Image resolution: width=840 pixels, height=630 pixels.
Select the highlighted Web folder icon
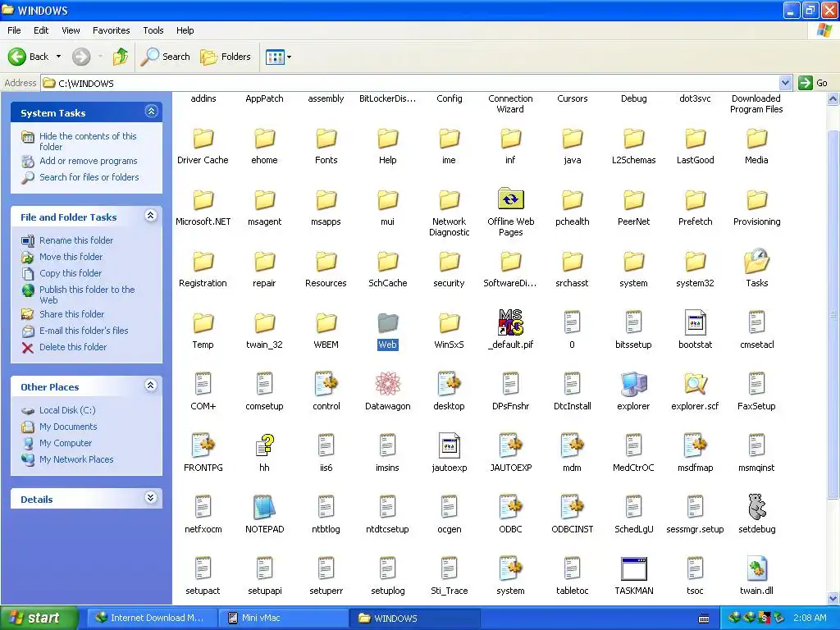click(x=387, y=322)
